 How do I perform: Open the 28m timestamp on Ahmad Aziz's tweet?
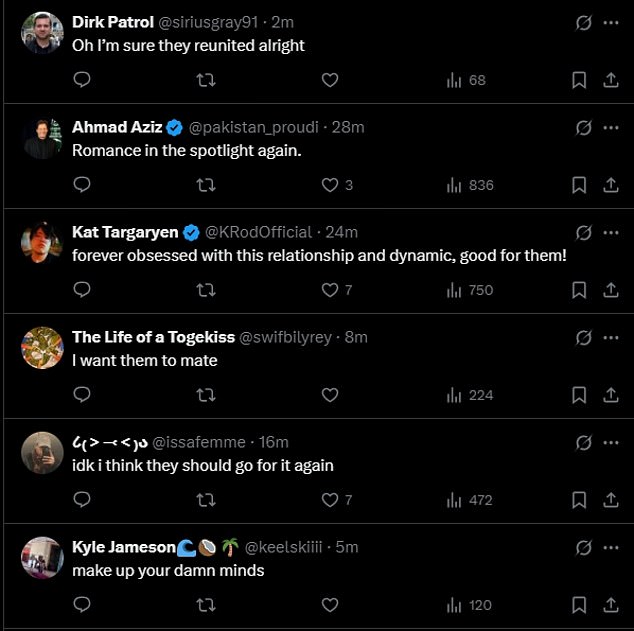click(x=348, y=127)
